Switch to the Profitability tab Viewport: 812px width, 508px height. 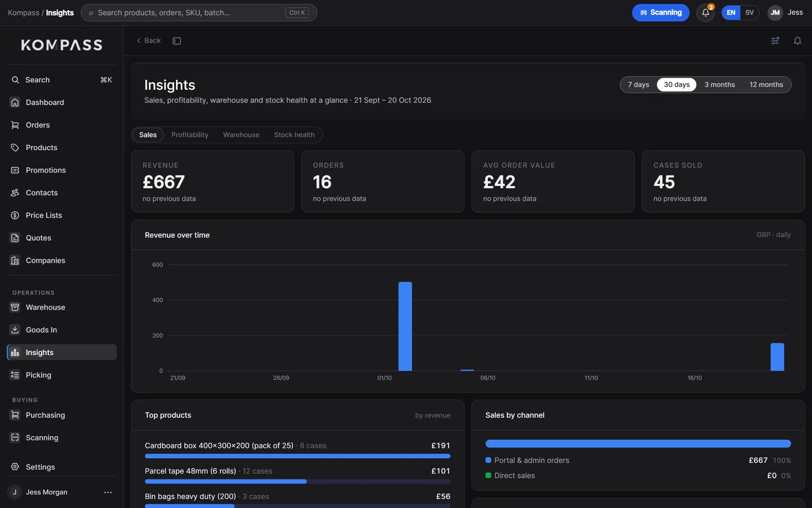190,135
